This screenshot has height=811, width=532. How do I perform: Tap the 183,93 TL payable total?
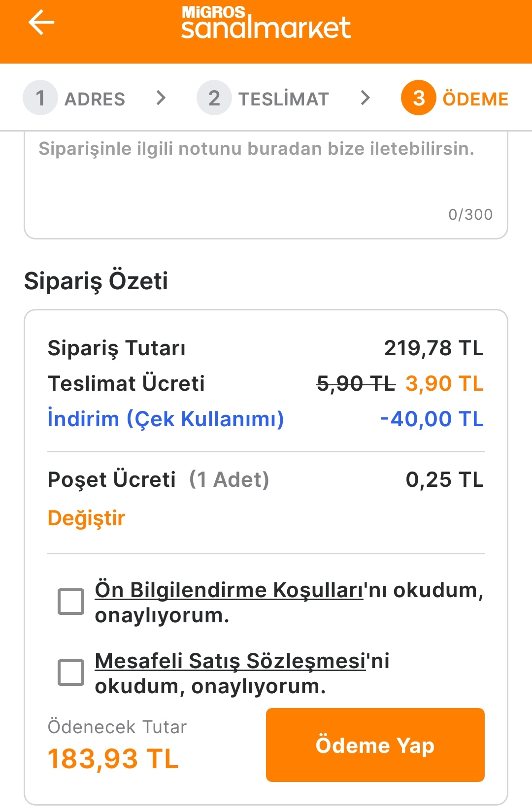click(113, 758)
